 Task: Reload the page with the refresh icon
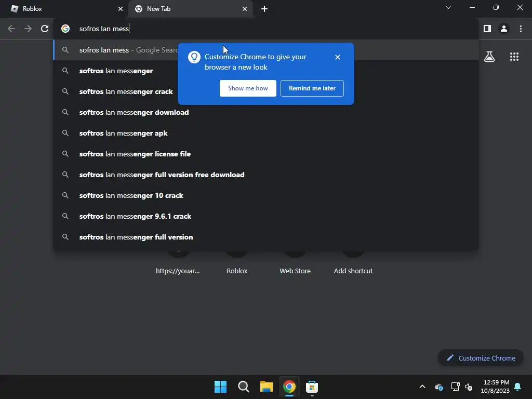(45, 29)
